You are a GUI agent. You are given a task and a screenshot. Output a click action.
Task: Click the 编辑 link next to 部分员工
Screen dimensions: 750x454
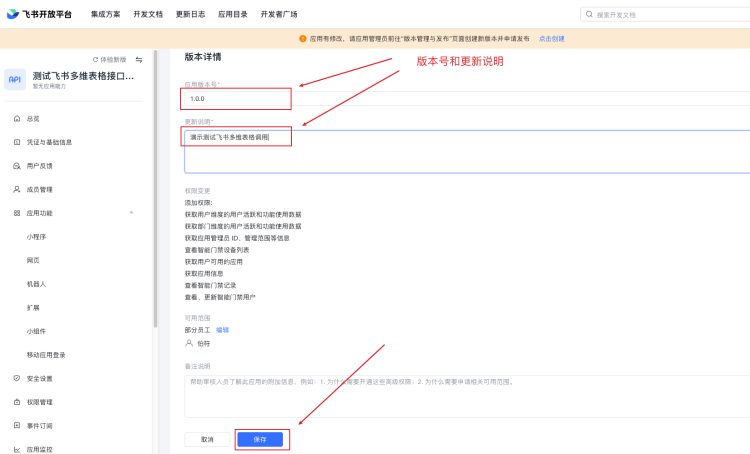(222, 330)
